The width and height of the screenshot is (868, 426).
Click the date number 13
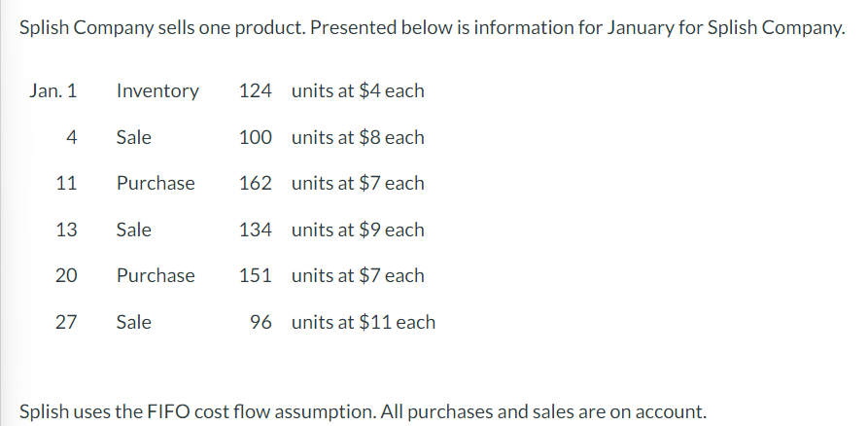click(x=67, y=230)
